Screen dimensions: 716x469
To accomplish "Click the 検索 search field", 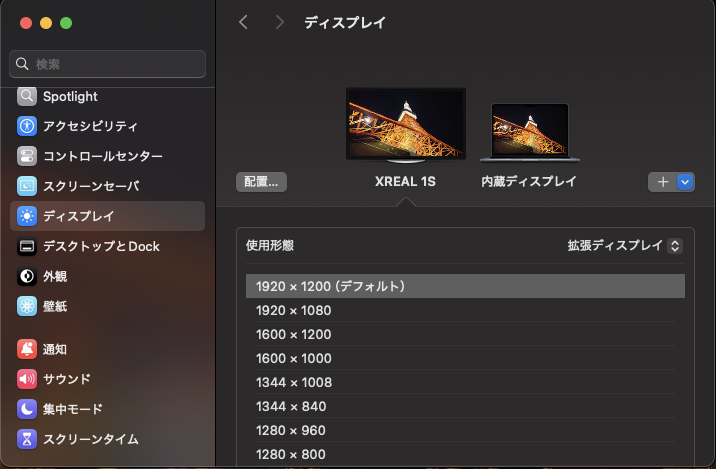I will (108, 64).
